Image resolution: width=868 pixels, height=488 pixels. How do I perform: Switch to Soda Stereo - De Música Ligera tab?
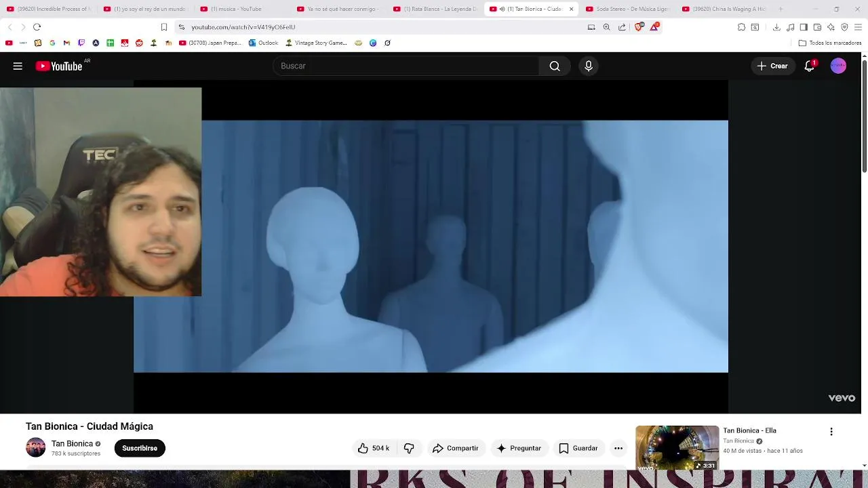click(x=627, y=9)
